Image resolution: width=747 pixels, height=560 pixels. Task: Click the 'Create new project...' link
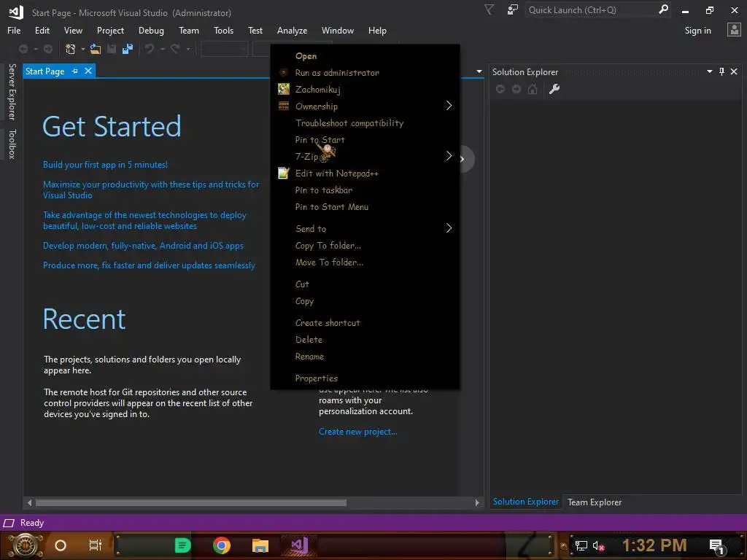pos(357,432)
